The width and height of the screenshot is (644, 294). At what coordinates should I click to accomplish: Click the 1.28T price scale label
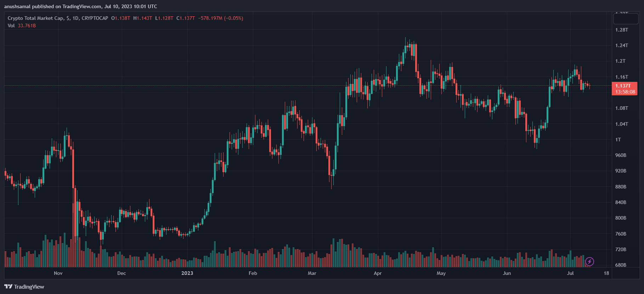(622, 30)
